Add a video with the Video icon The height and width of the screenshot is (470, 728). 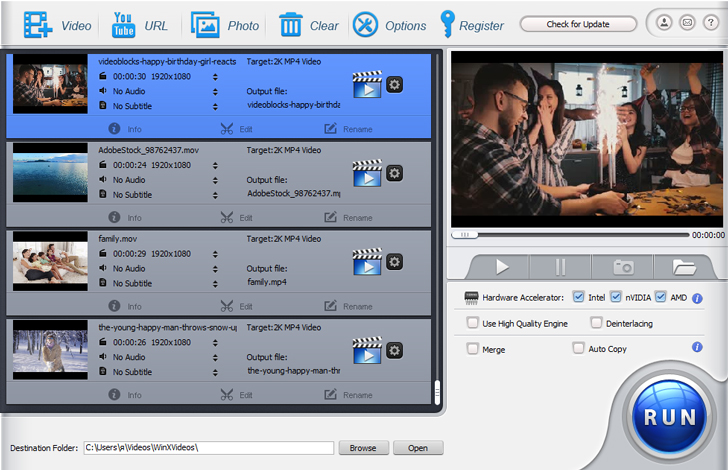pyautogui.click(x=38, y=25)
